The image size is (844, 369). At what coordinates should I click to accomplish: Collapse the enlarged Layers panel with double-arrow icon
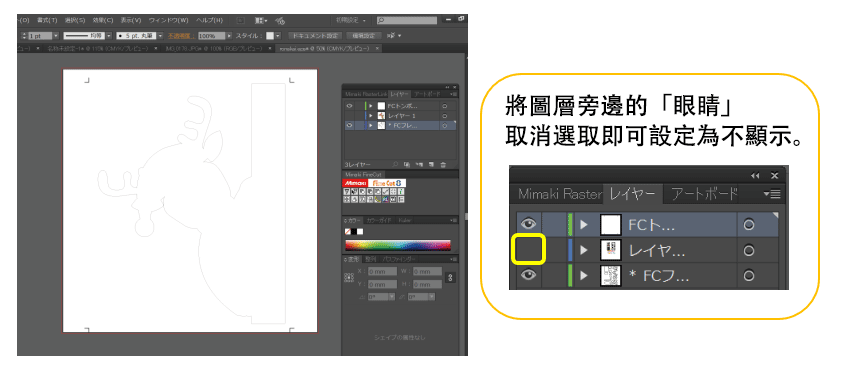[x=755, y=176]
